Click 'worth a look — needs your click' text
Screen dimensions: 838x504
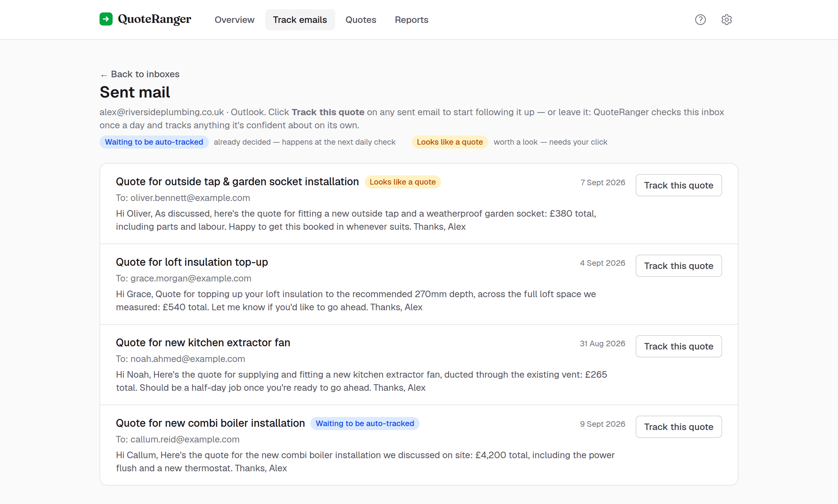pyautogui.click(x=550, y=142)
